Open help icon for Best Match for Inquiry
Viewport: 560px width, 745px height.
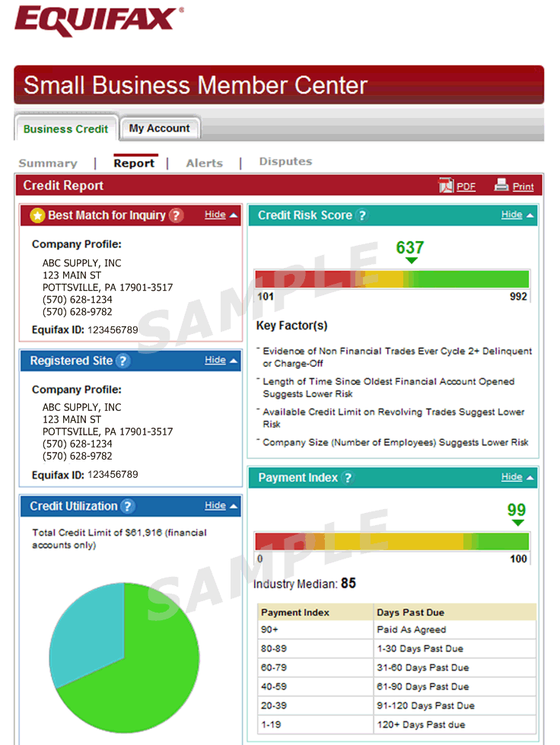click(x=176, y=215)
